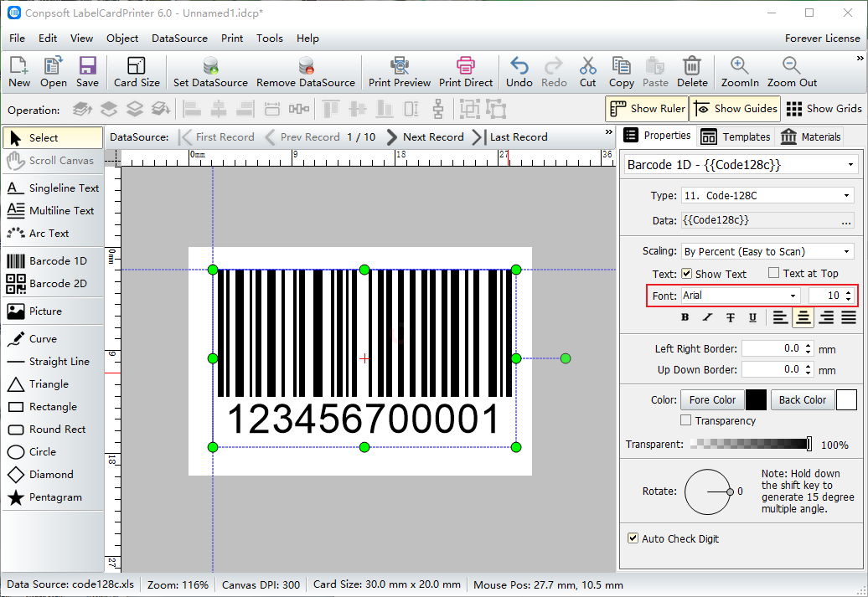Choose the Circle shape tool
This screenshot has height=597, width=868.
pos(53,452)
